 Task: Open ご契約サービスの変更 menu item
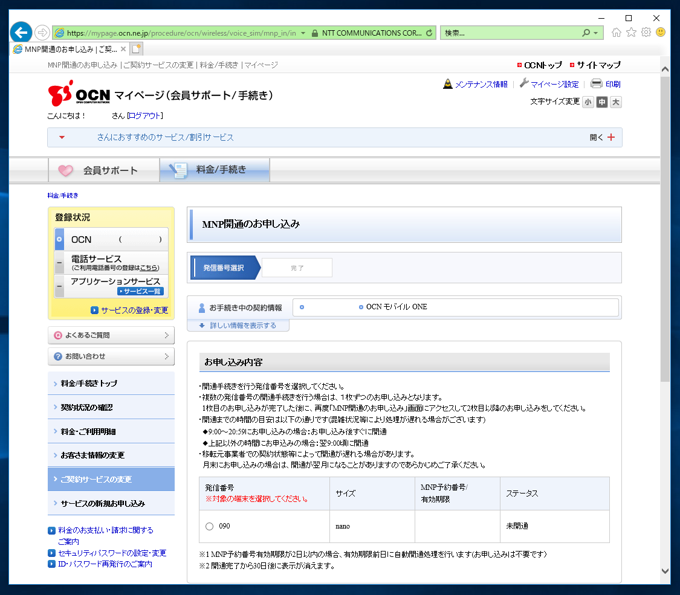[x=111, y=479]
